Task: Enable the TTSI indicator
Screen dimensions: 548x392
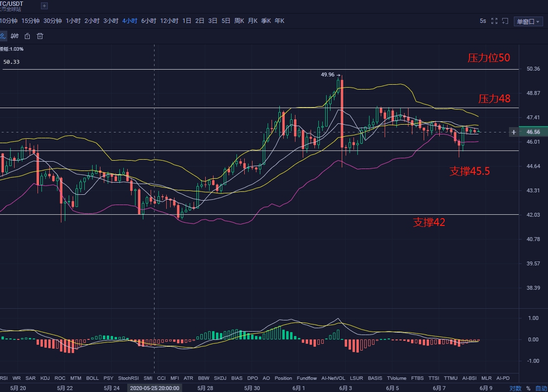Action: coord(434,378)
